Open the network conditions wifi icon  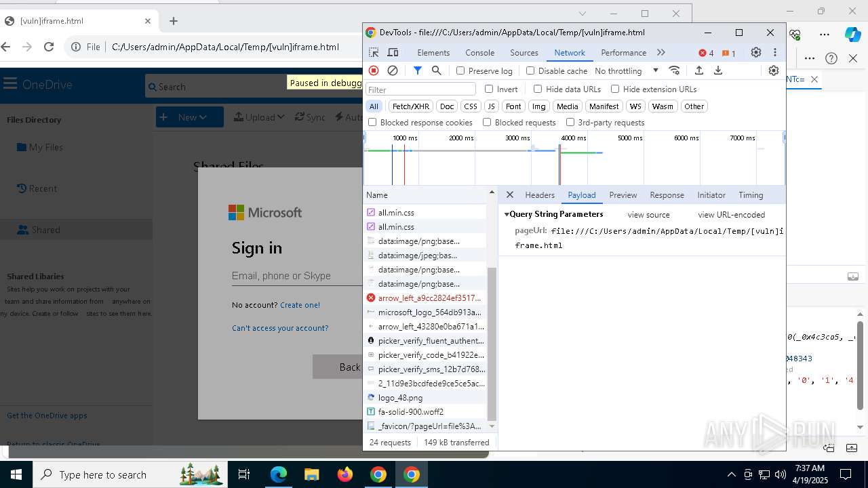pos(674,70)
